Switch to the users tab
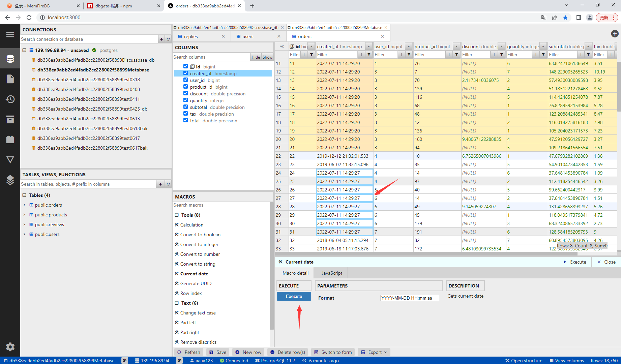The height and width of the screenshot is (364, 621). coord(248,36)
